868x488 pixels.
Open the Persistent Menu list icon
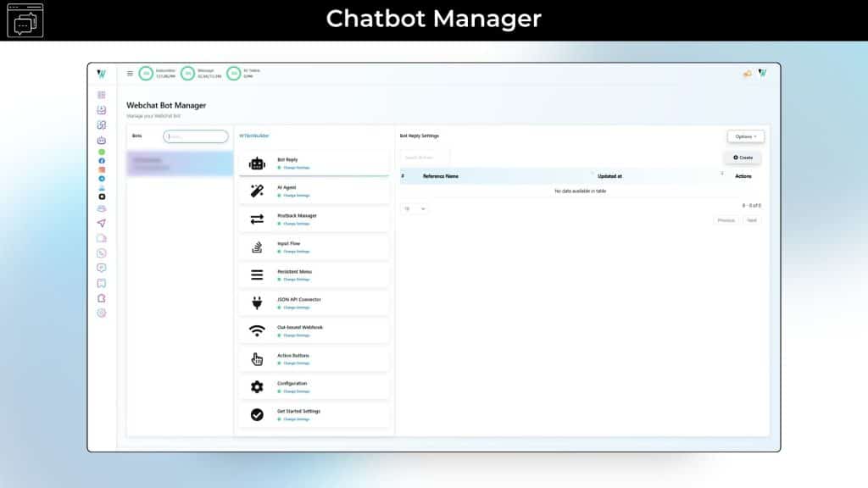tap(257, 274)
